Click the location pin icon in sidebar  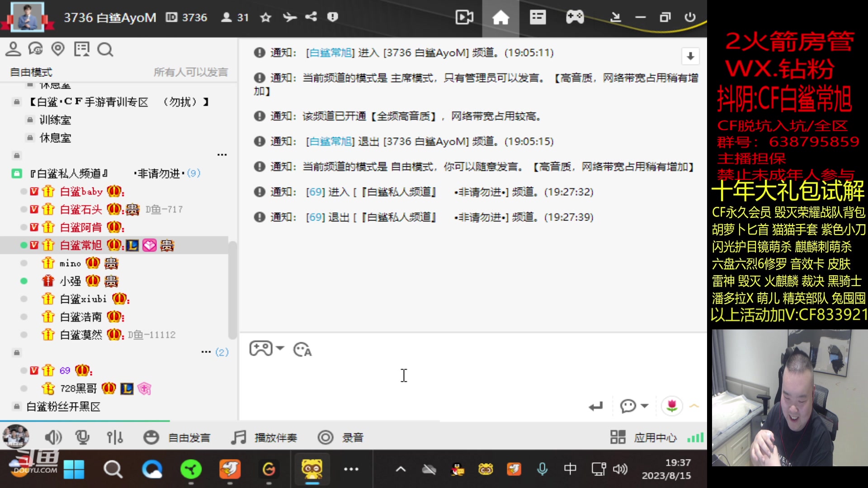tap(58, 50)
